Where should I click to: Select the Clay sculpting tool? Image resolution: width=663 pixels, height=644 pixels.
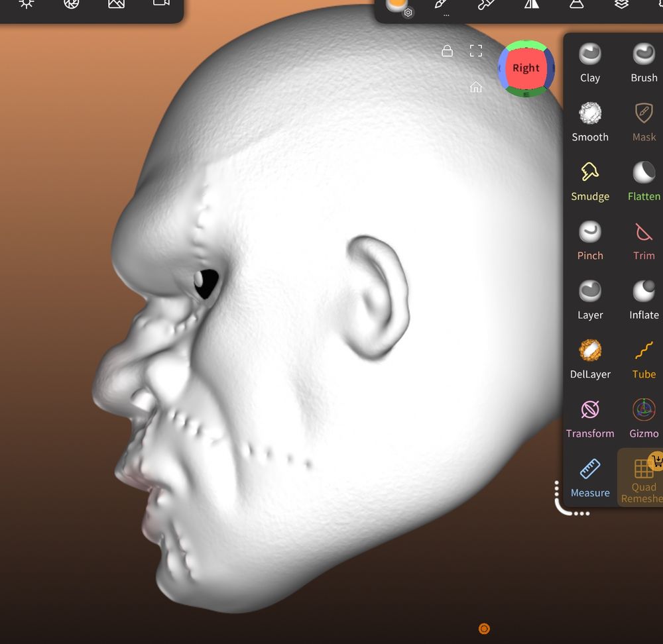coord(590,64)
